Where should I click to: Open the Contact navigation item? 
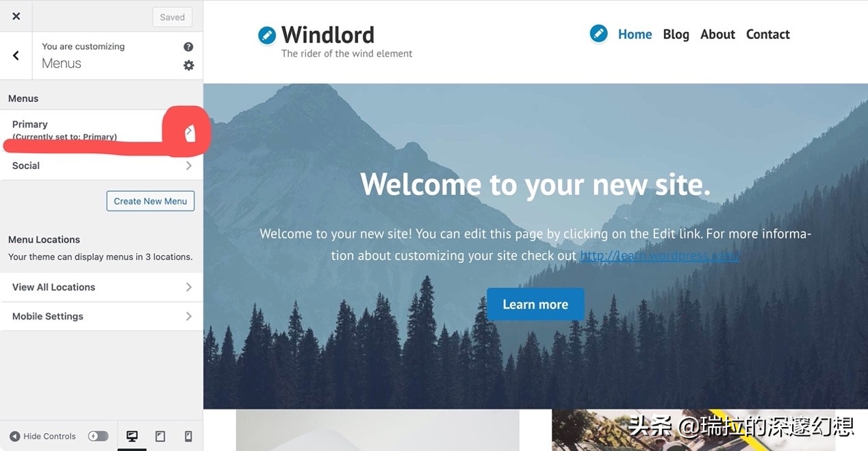pyautogui.click(x=767, y=34)
